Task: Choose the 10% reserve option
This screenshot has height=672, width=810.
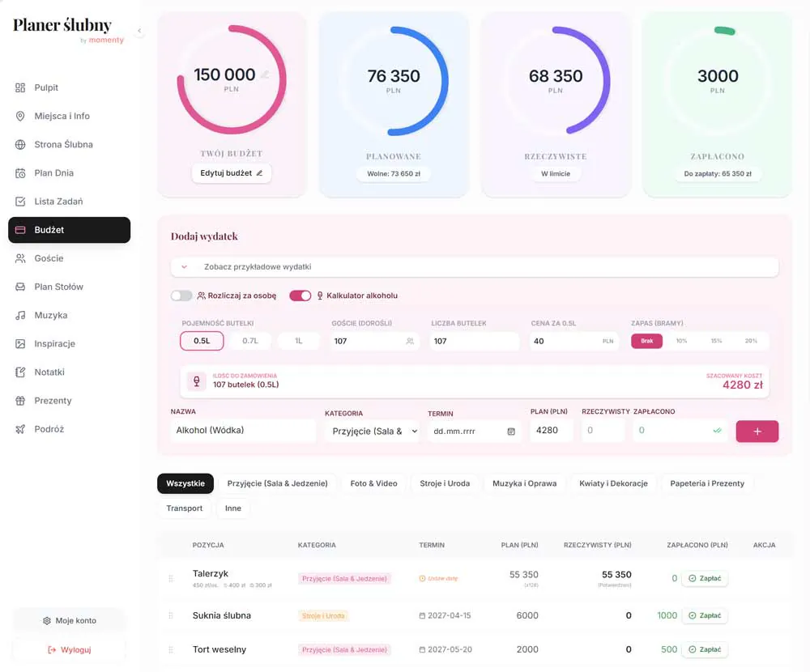Action: click(x=681, y=341)
